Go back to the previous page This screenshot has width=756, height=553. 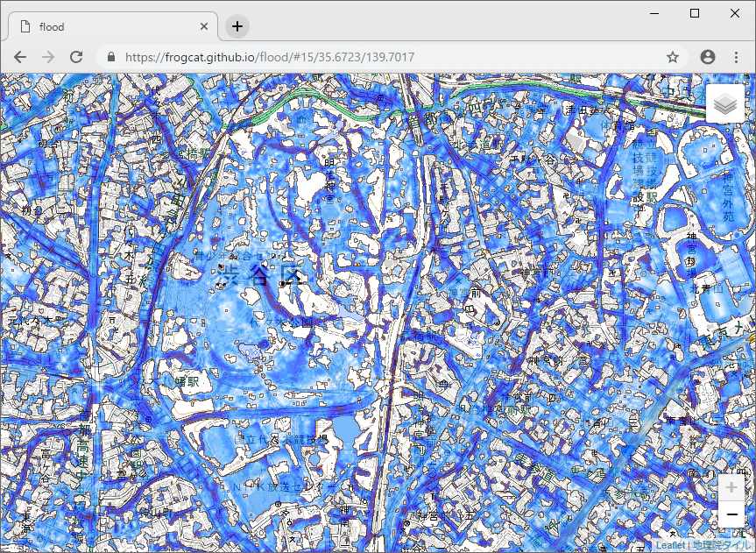[20, 57]
